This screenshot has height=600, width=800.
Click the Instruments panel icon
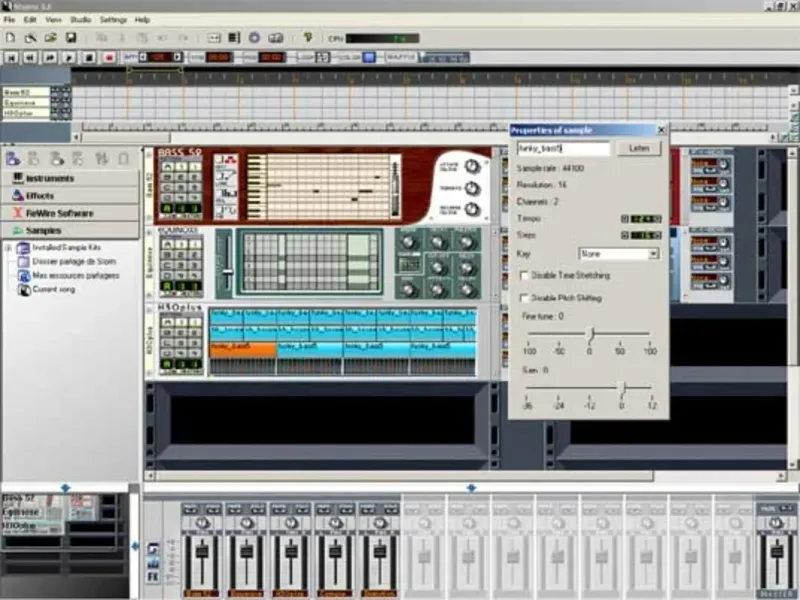[x=17, y=179]
